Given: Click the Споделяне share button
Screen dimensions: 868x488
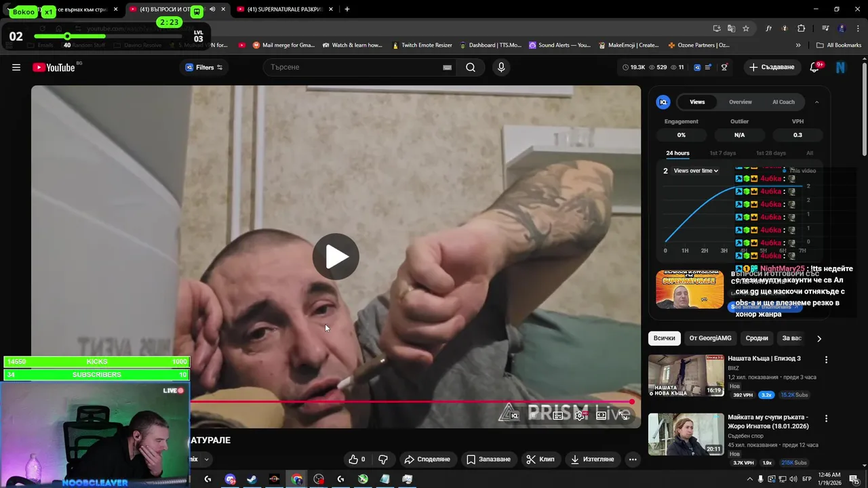Looking at the screenshot, I should click(x=427, y=459).
